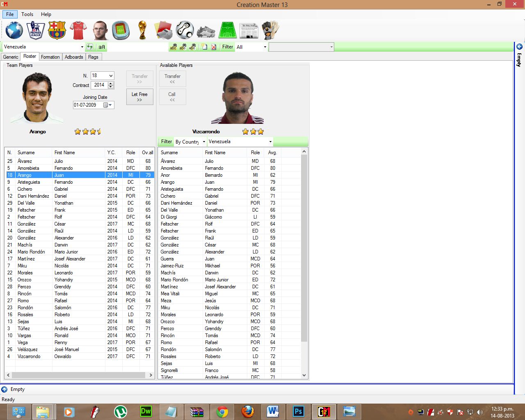Image resolution: width=525 pixels, height=420 pixels.
Task: Select the red kit shirt icon
Action: [x=78, y=30]
